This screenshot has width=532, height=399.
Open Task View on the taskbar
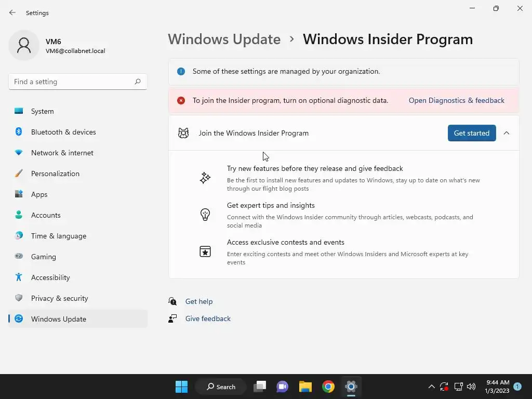[x=260, y=387]
